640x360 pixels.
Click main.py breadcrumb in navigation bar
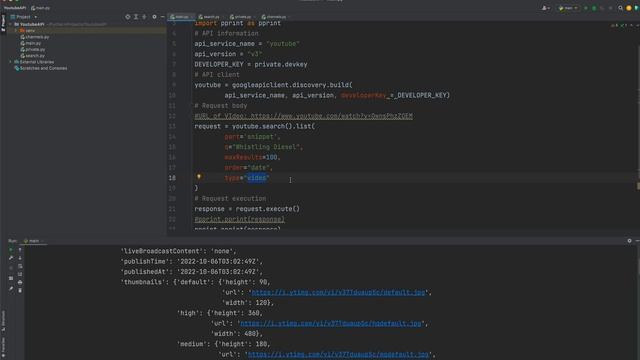[x=40, y=8]
